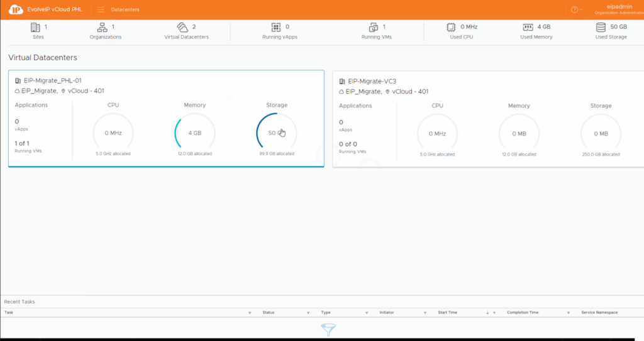Click '12.0 GB allocated' in PHL-01 card
644x341 pixels.
[x=195, y=153]
